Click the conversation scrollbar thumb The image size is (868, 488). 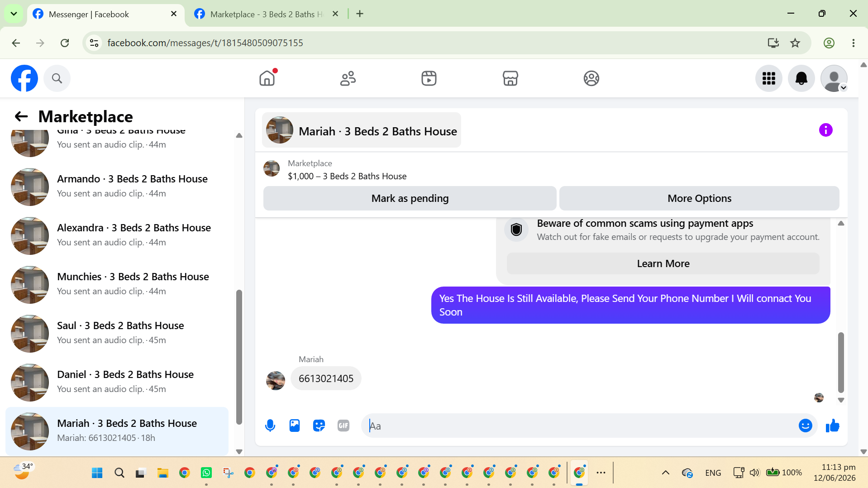(841, 363)
